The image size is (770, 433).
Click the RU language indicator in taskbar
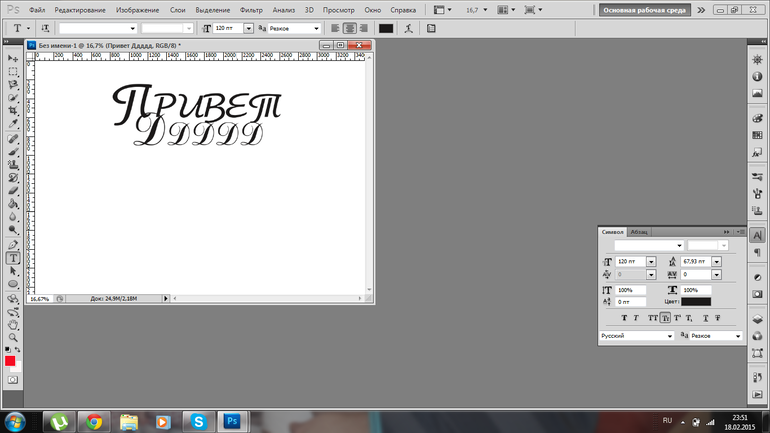668,421
